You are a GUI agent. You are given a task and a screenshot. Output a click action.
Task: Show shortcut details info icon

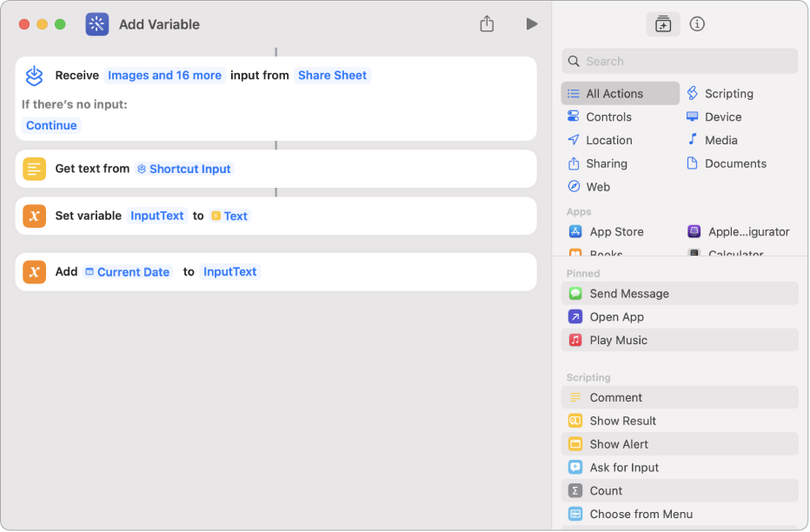point(697,24)
